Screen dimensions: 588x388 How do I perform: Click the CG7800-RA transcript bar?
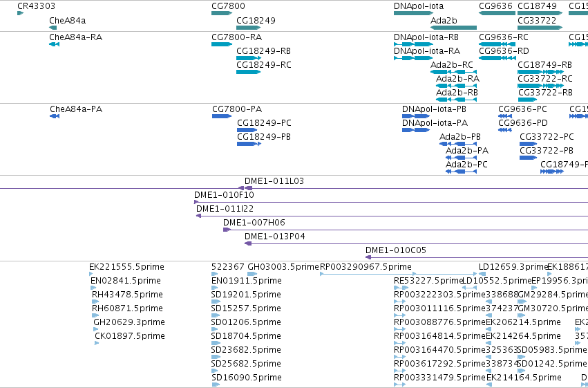click(x=222, y=44)
